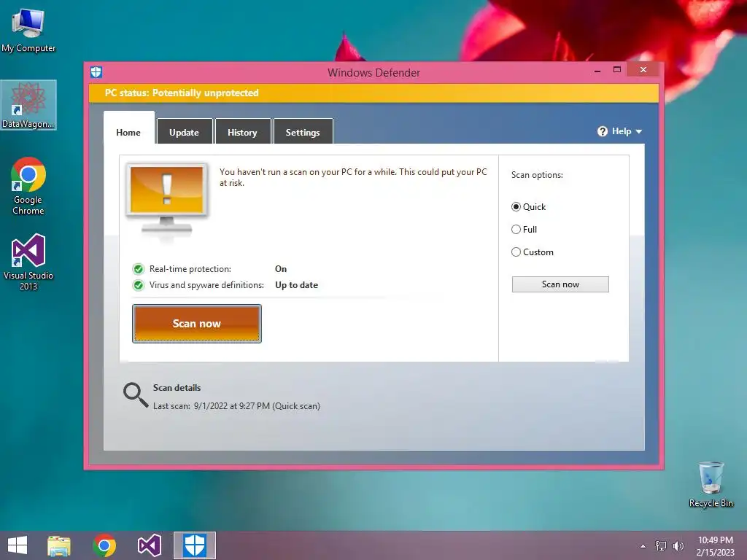Open My Computer desktop icon

coord(28,29)
